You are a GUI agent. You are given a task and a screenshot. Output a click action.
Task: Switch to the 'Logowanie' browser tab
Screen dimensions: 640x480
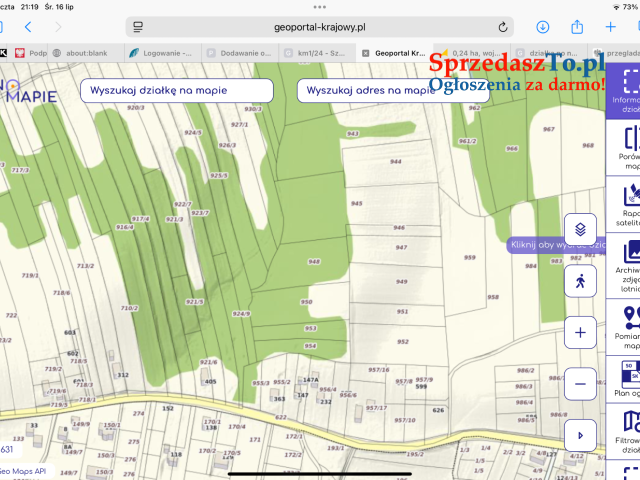tap(163, 53)
